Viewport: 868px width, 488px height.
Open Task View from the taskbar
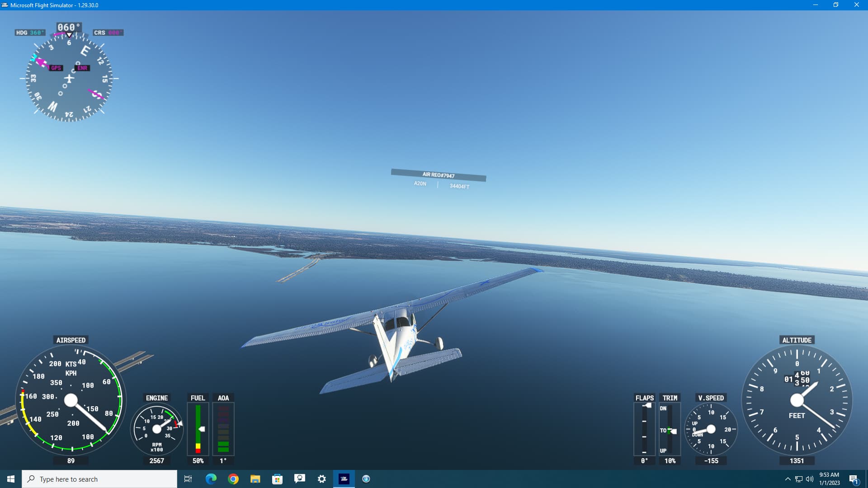point(188,479)
